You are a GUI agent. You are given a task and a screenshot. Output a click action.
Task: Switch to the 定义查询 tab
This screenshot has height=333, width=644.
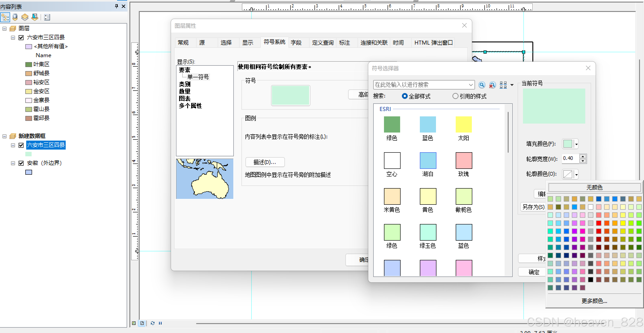323,43
